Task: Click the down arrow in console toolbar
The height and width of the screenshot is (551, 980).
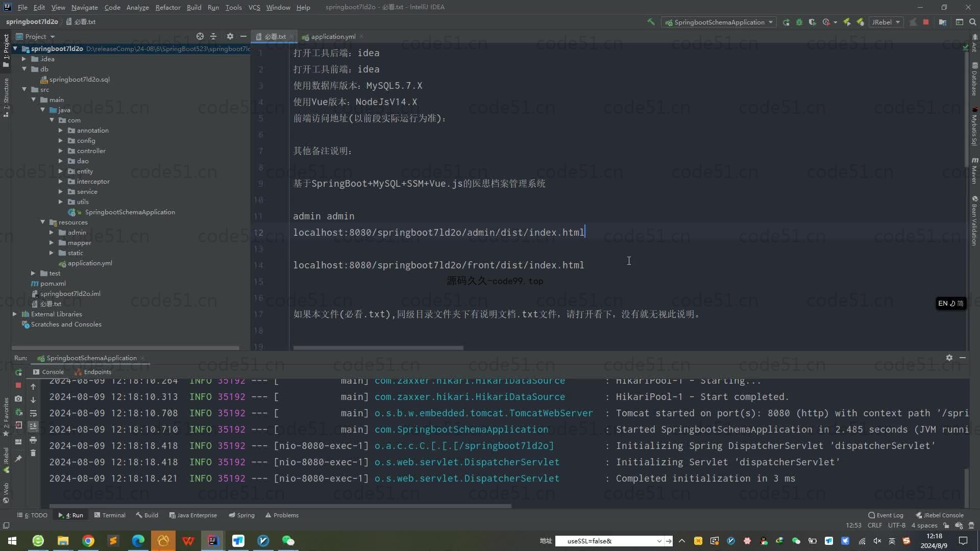Action: (33, 400)
